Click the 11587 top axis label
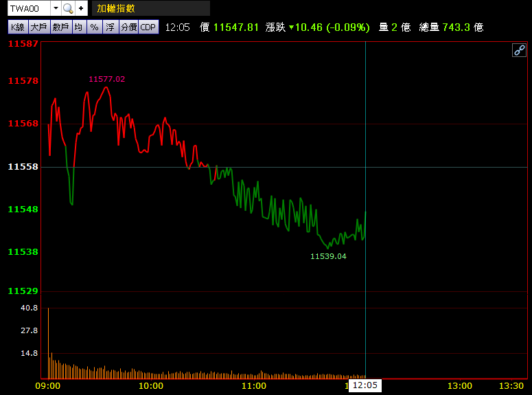The image size is (532, 395). (x=23, y=43)
